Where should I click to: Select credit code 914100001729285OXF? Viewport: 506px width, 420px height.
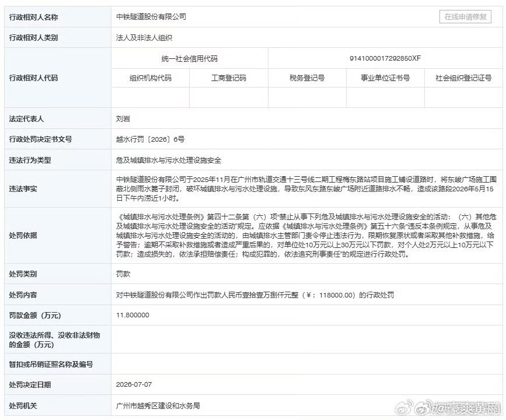coord(385,58)
